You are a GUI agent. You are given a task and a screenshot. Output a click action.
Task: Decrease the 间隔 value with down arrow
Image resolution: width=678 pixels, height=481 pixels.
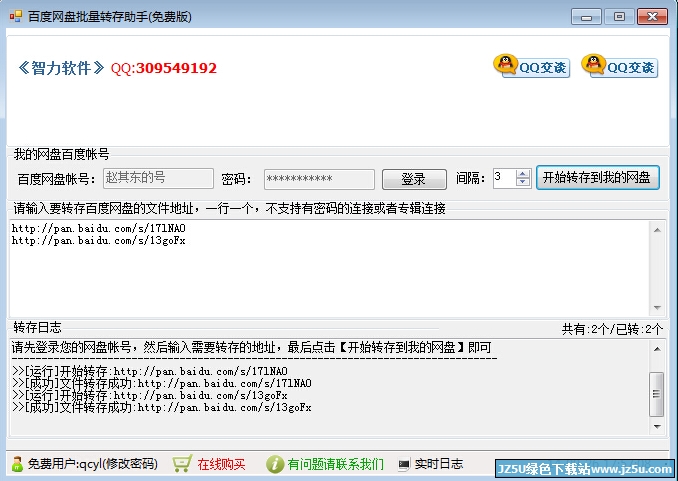click(x=523, y=183)
